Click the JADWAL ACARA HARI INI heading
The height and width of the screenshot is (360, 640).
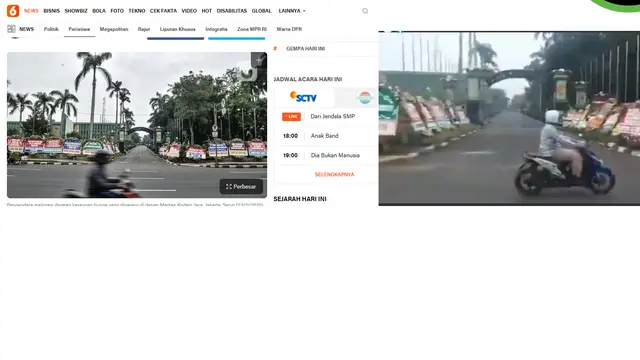click(x=308, y=79)
